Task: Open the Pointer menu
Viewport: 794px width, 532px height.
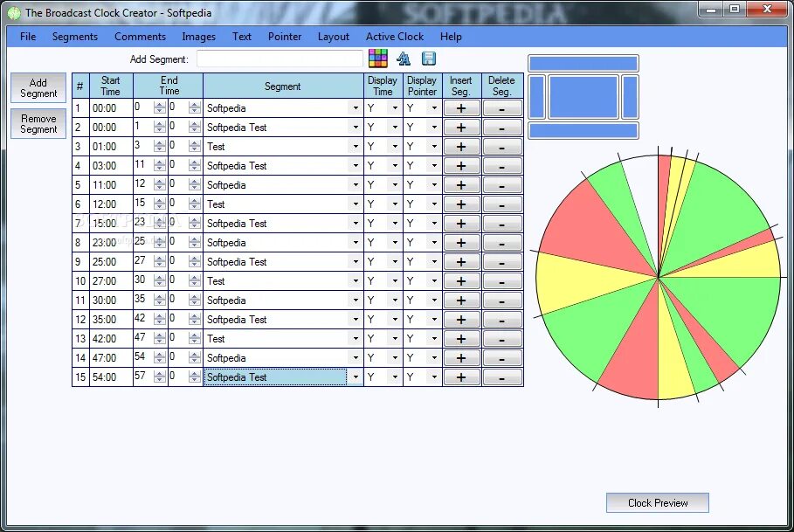Action: (285, 37)
